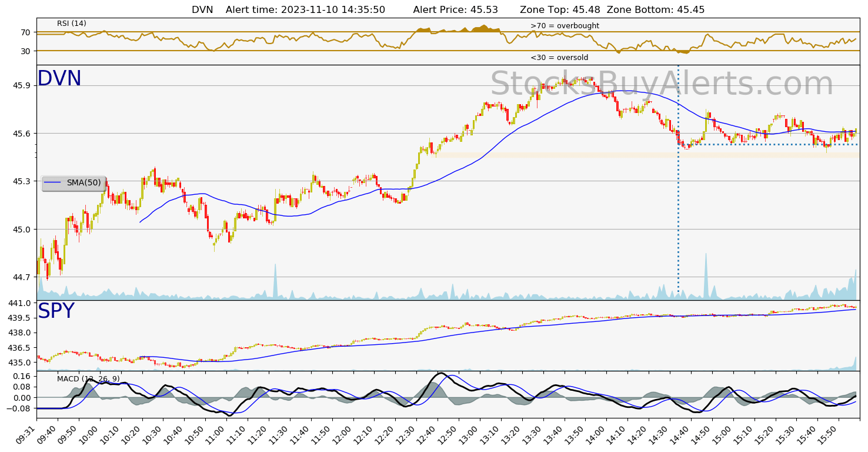Click the "Alert Price: 45.53" title text
Screen dimensions: 868x452
455,10
